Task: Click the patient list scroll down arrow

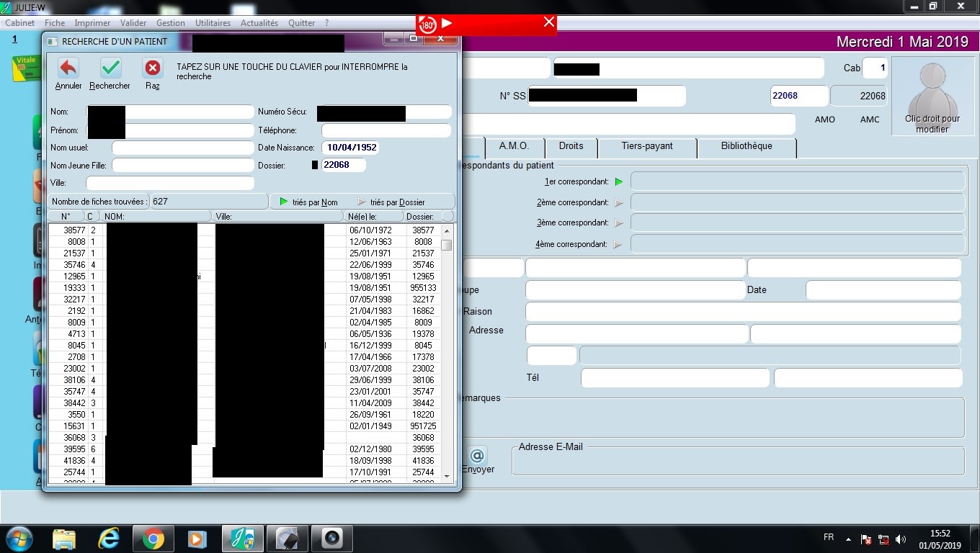Action: point(447,476)
